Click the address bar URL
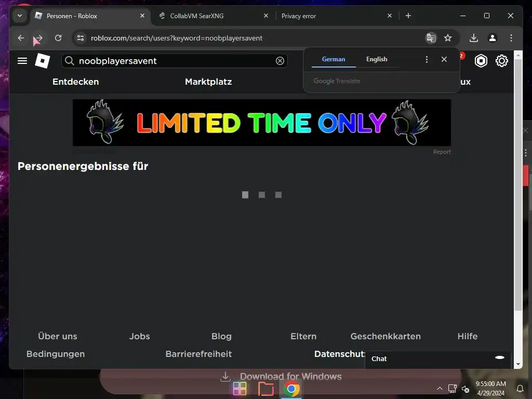532x399 pixels. (x=177, y=38)
